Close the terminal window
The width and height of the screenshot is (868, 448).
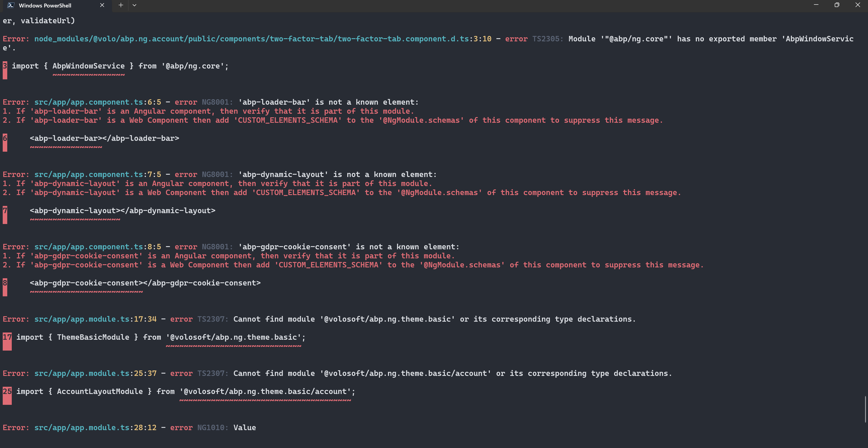(x=858, y=5)
